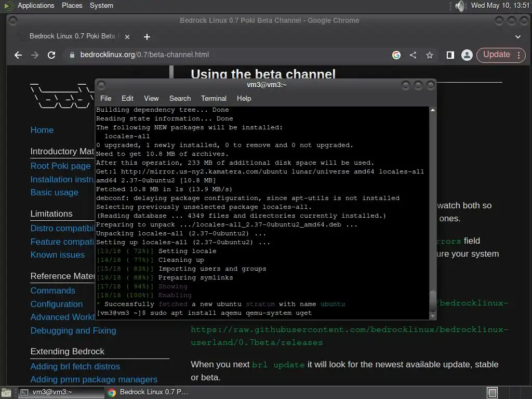Open the Places menu

pos(72,5)
